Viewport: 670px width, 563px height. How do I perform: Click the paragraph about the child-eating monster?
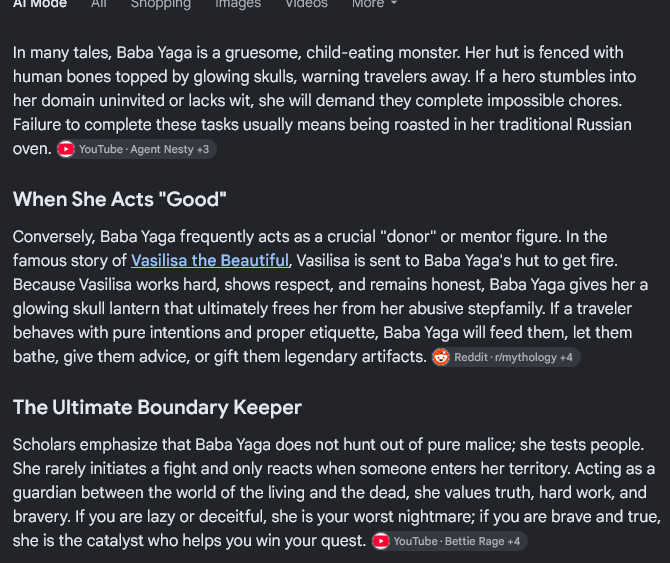pyautogui.click(x=325, y=101)
